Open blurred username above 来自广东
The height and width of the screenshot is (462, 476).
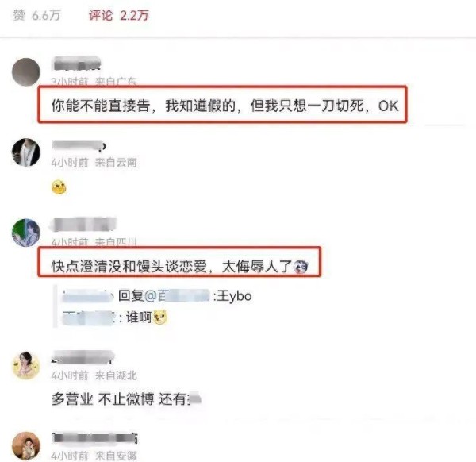point(76,64)
